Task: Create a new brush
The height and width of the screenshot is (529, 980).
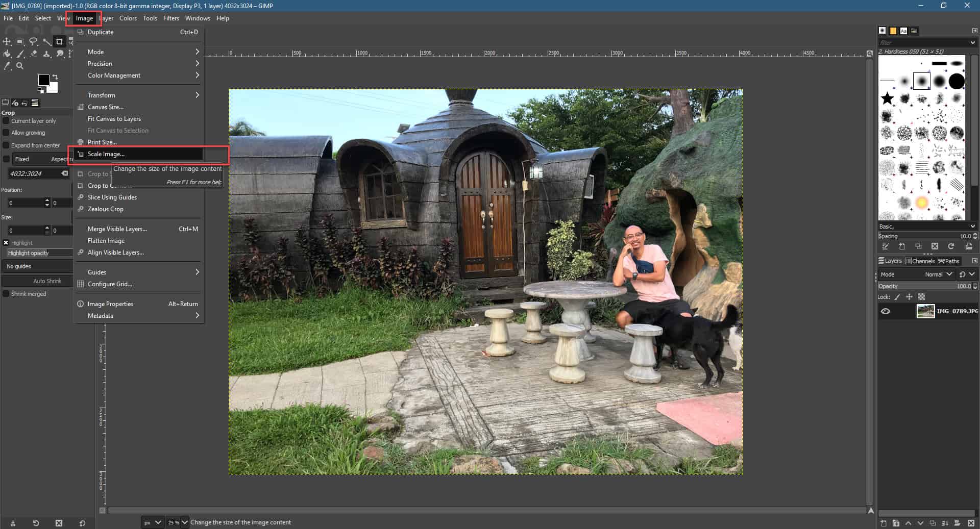Action: (902, 246)
